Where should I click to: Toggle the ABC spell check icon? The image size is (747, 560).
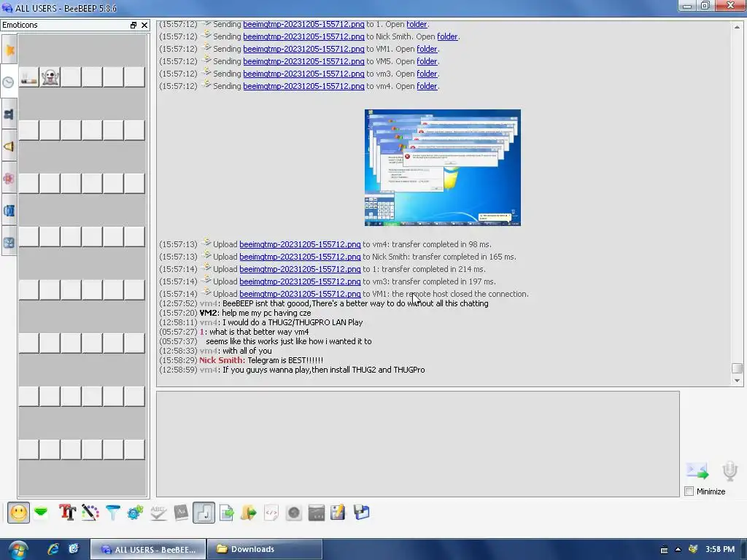tap(158, 513)
